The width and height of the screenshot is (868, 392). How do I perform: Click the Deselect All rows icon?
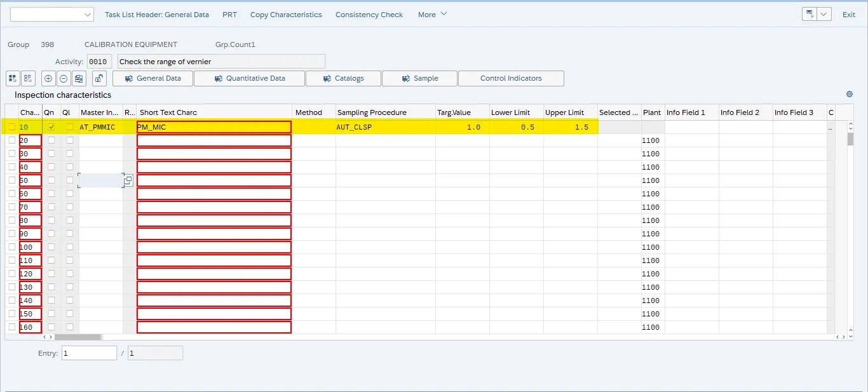[28, 79]
